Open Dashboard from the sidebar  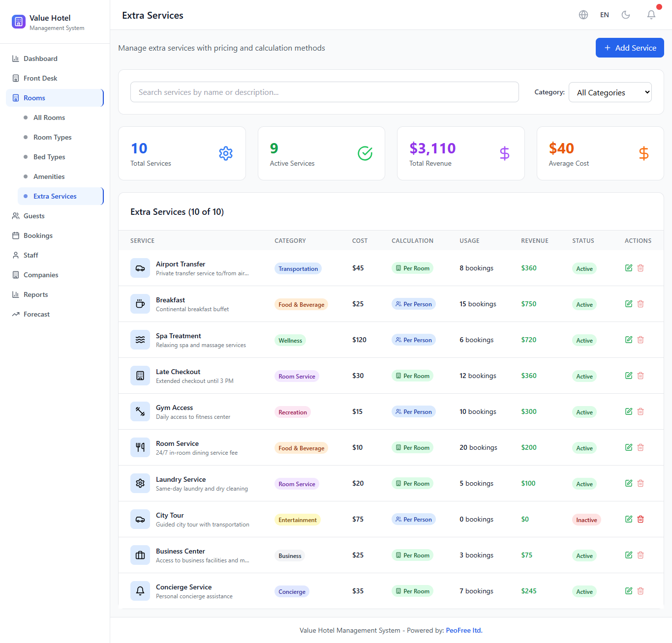click(x=40, y=58)
